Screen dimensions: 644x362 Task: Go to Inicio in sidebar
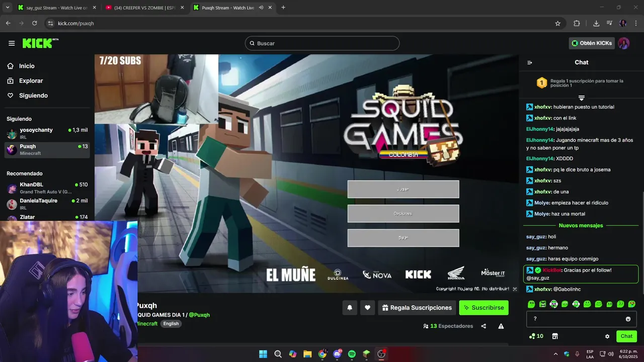(27, 66)
